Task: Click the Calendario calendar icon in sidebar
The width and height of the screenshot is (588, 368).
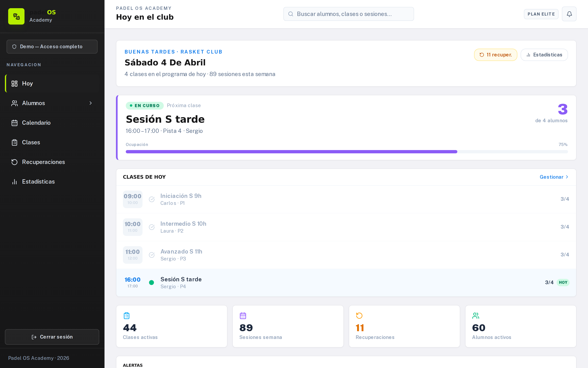Action: [x=14, y=123]
